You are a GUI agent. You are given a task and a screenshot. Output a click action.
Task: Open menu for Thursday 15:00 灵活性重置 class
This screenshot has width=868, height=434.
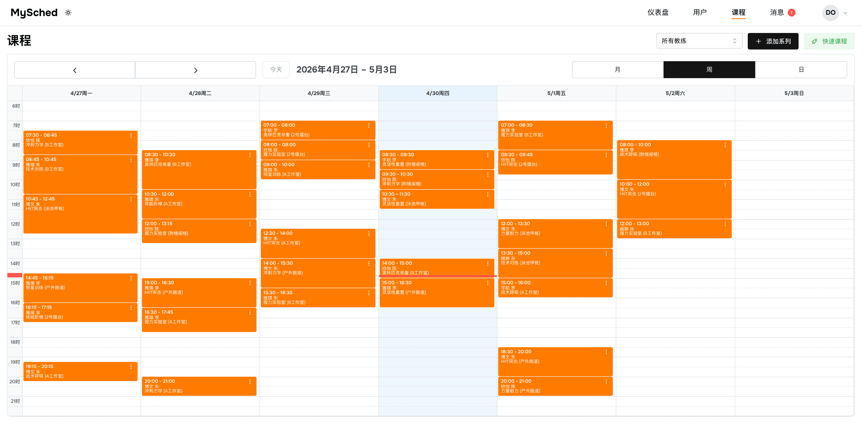tap(488, 283)
